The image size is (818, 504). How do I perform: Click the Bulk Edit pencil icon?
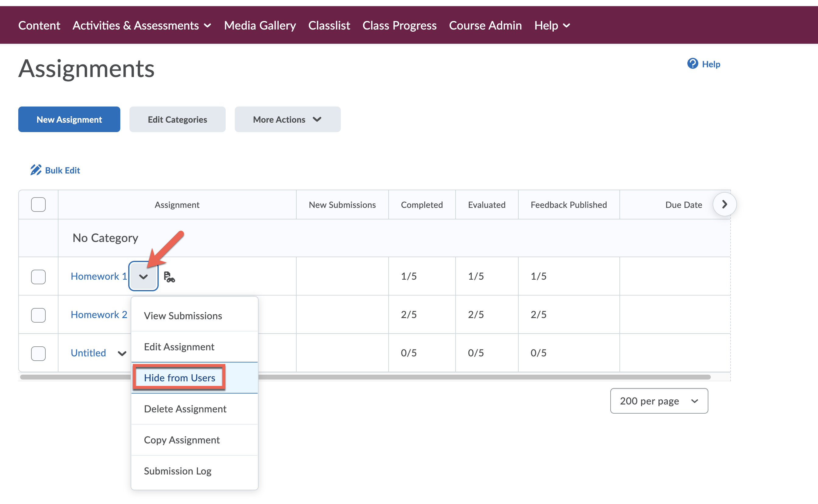click(x=36, y=170)
